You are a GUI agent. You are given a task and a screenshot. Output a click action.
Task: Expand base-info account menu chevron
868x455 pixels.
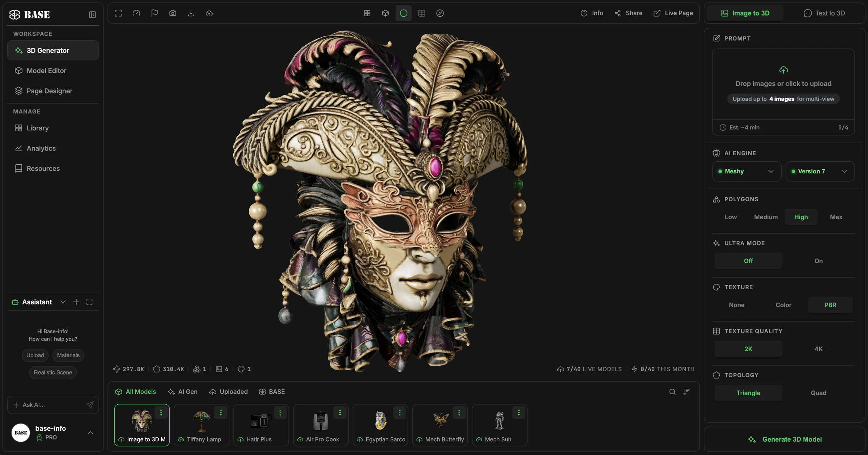pos(90,433)
